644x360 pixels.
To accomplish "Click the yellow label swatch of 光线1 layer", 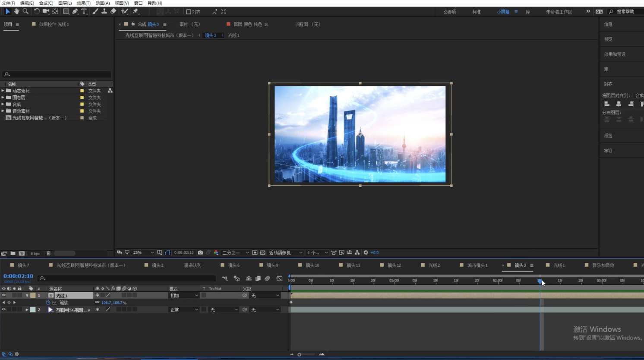I will pyautogui.click(x=33, y=296).
